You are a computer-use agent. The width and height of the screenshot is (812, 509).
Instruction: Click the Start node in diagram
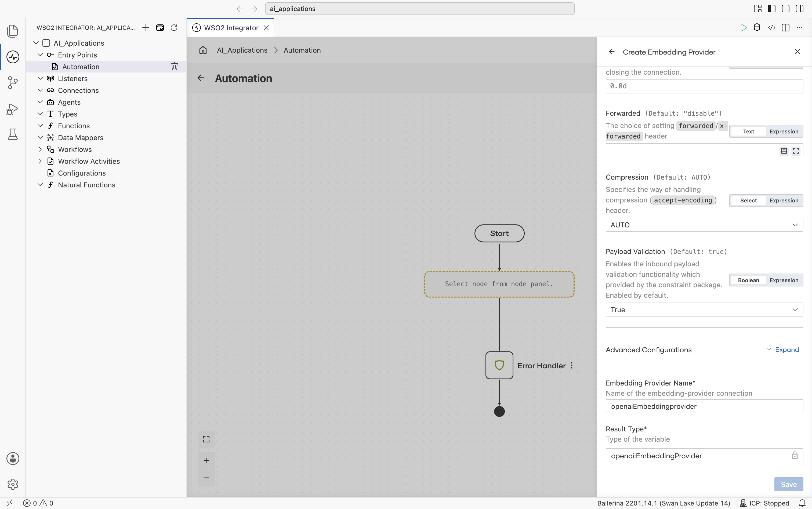[499, 233]
